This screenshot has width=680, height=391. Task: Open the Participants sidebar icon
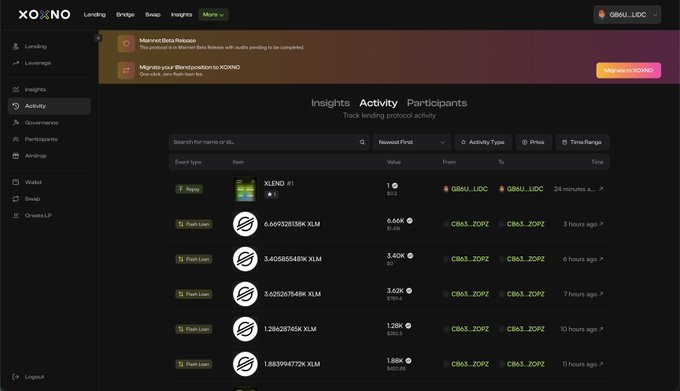point(16,139)
